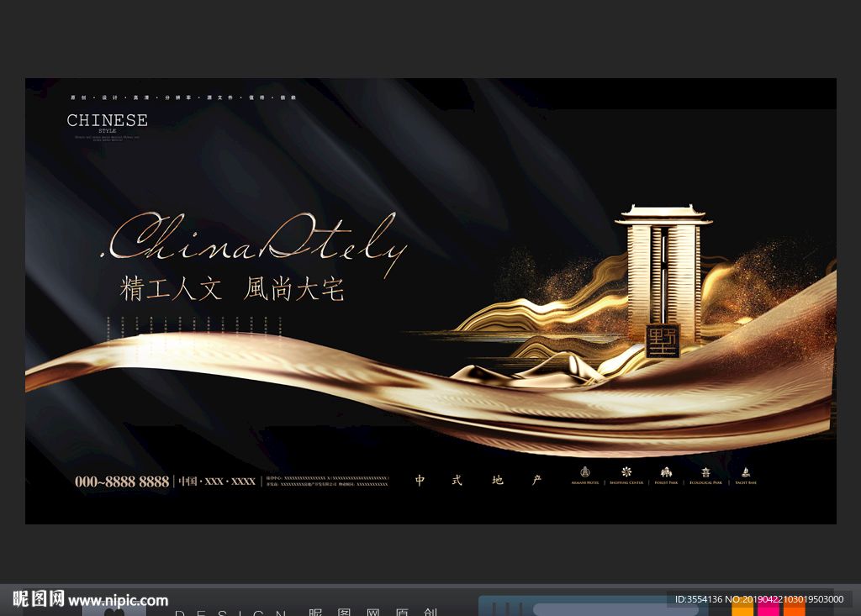
Task: Click the Shopping Center pinwheel icon
Action: point(626,472)
